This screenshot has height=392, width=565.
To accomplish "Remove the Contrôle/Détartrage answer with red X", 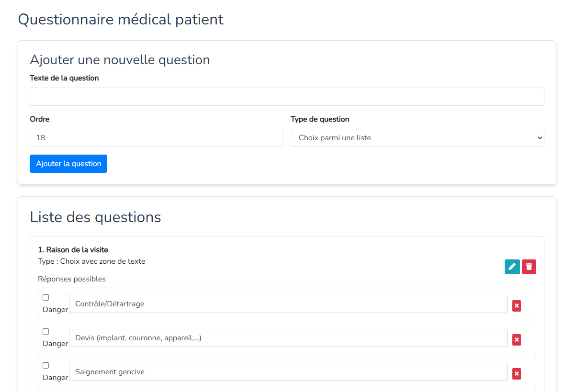I will coord(517,305).
